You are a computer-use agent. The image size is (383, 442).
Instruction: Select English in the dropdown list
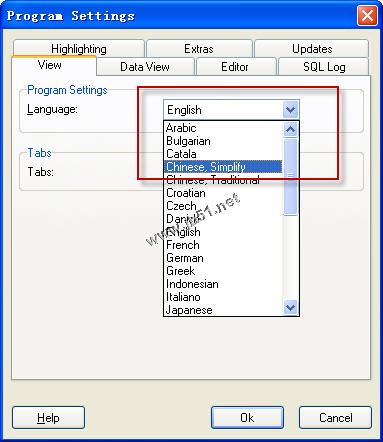tap(223, 232)
